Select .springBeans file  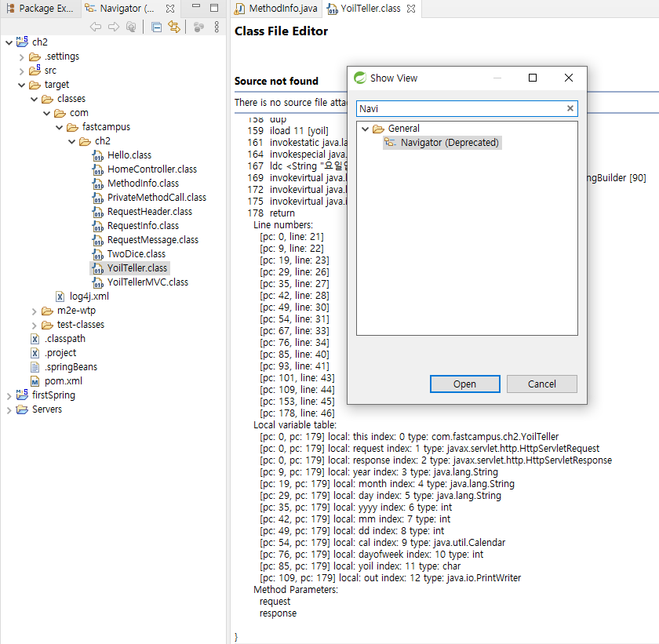[71, 367]
